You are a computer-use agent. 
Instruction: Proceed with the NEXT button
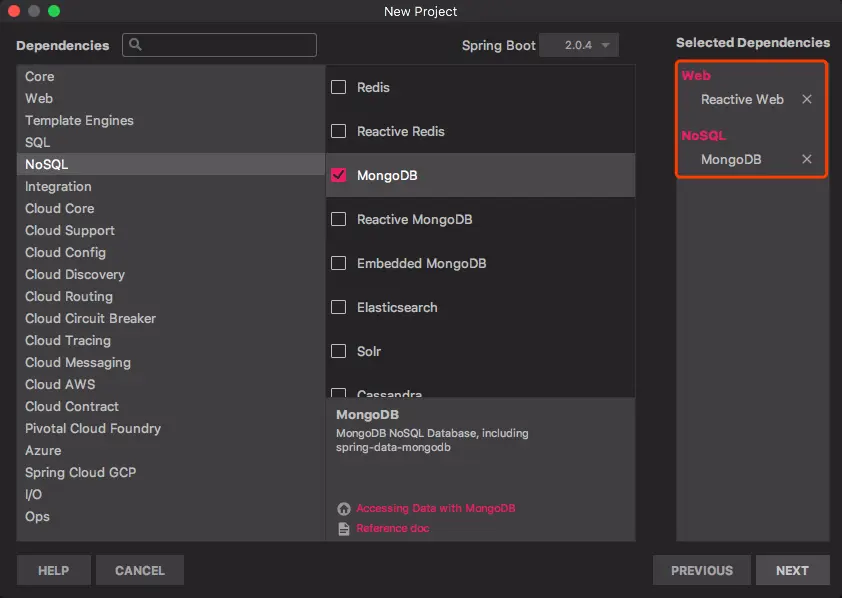(793, 570)
